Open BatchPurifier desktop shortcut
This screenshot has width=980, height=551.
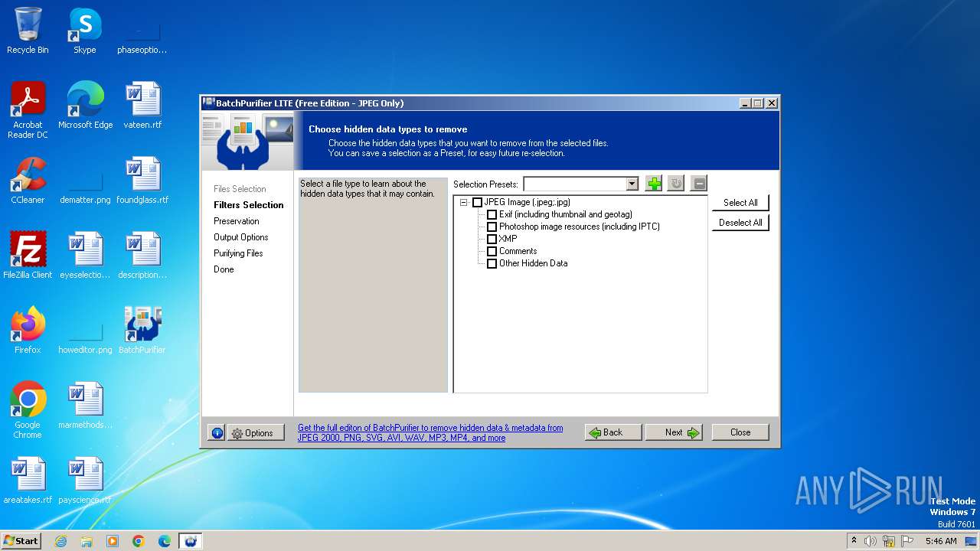pos(142,331)
